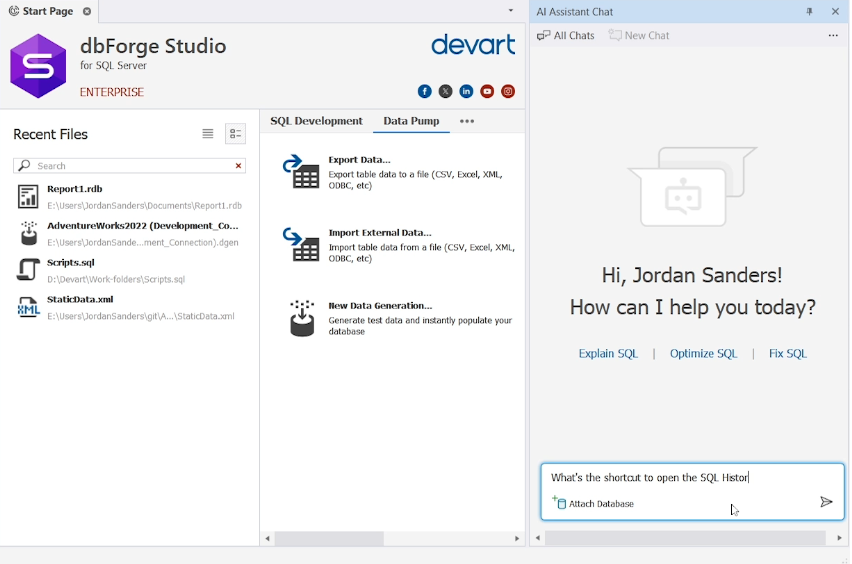Image resolution: width=852 pixels, height=564 pixels.
Task: Click the New Data Generation... title
Action: [x=380, y=305]
